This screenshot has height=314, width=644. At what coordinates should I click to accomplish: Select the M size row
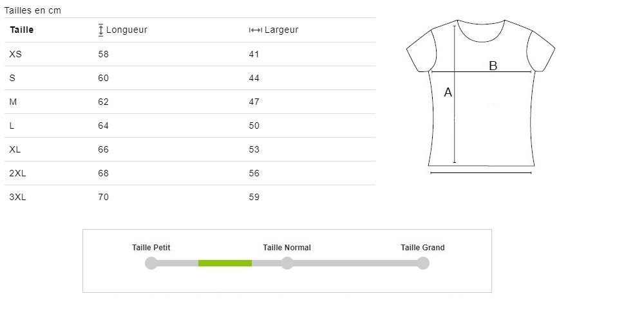coord(190,102)
